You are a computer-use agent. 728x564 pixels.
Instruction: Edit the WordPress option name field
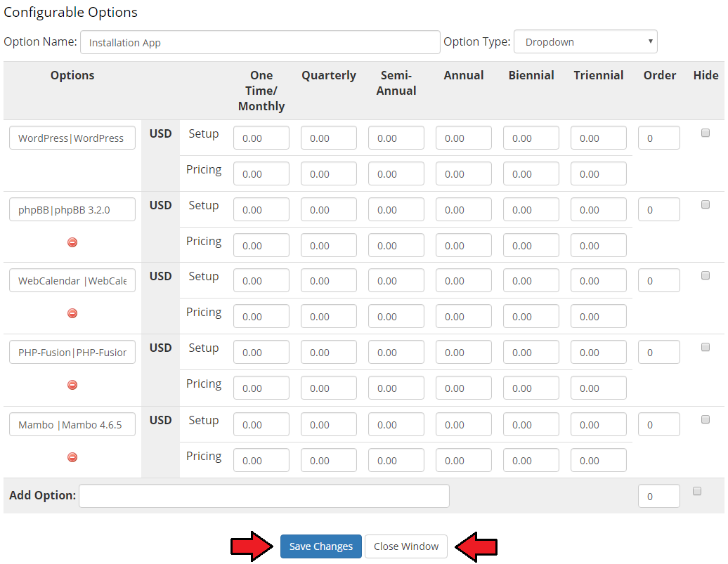coord(72,138)
